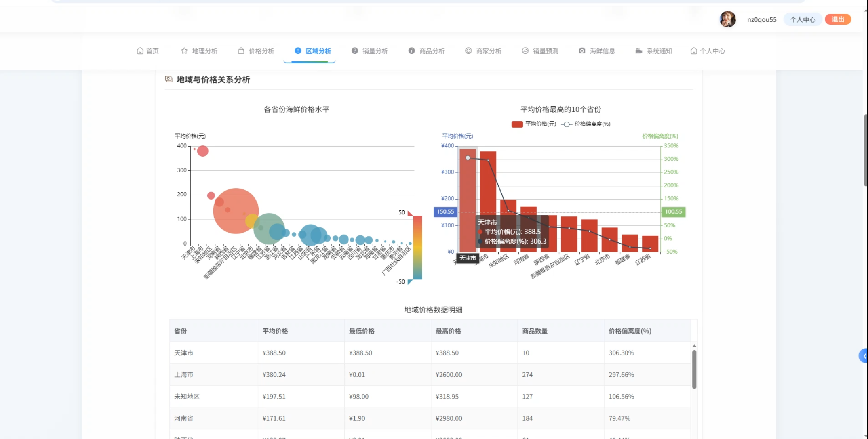Click the 各省份海鲜价格水平 chart title
868x439 pixels.
click(297, 109)
